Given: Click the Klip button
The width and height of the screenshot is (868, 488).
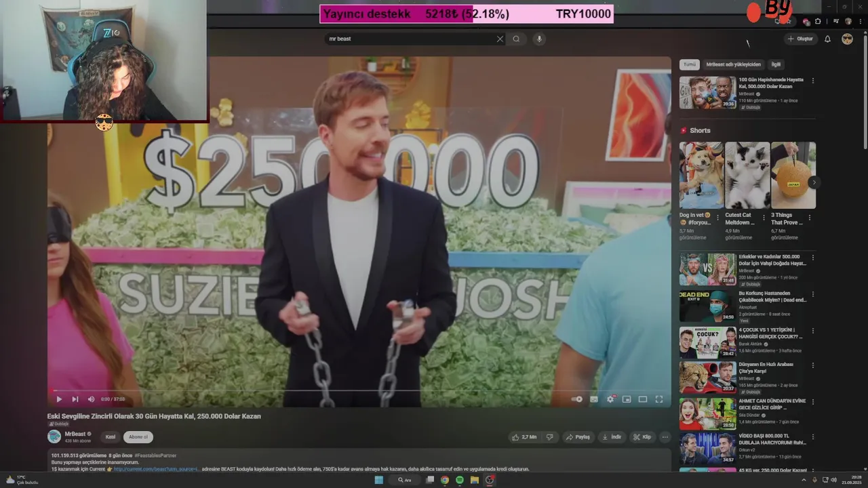Looking at the screenshot, I should click(642, 437).
